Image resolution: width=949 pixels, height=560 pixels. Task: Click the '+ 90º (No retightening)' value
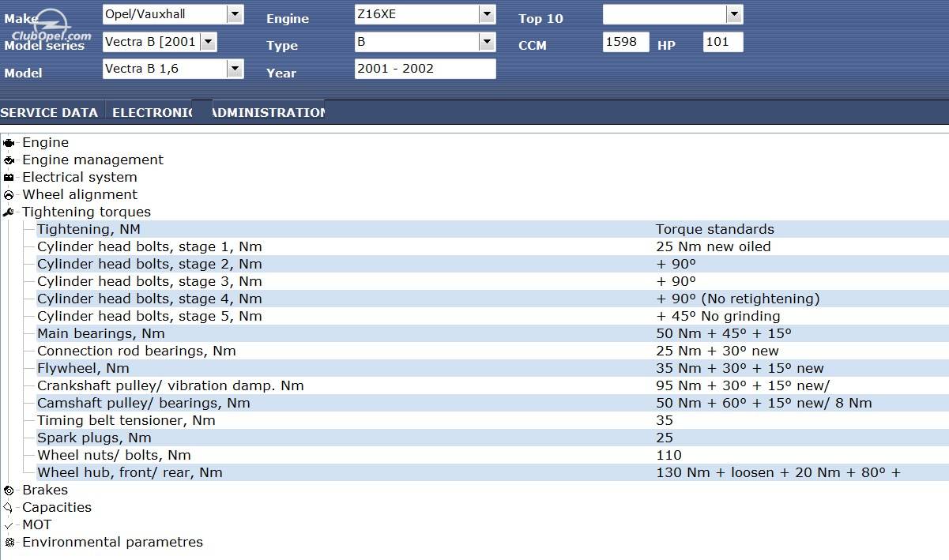(738, 299)
